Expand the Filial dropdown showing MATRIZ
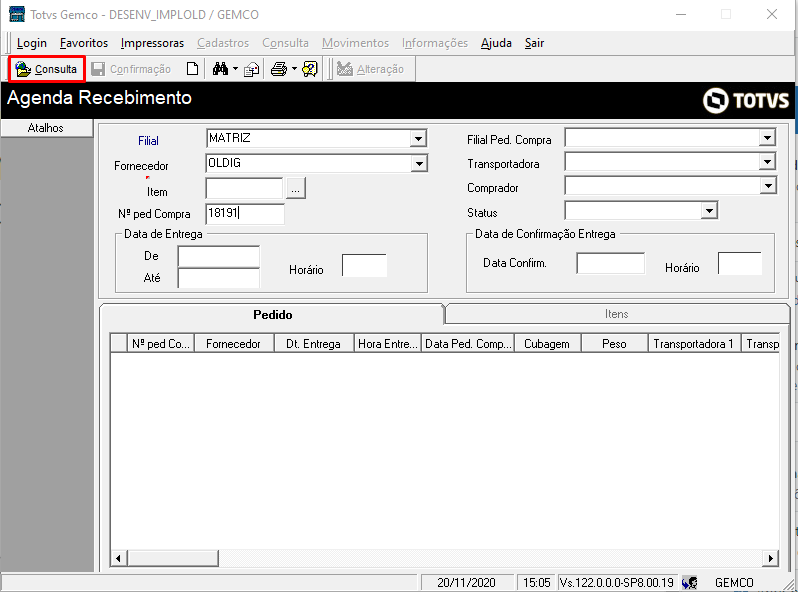This screenshot has height=592, width=798. (418, 138)
